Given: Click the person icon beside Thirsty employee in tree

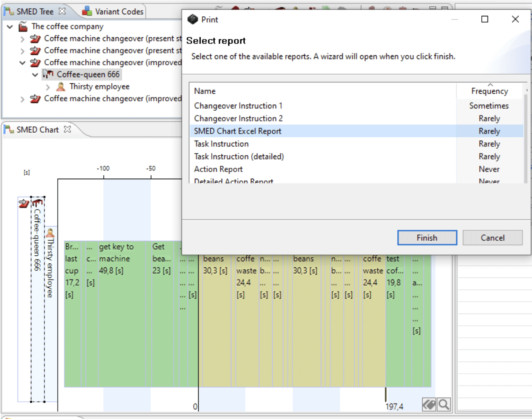Looking at the screenshot, I should tap(61, 87).
